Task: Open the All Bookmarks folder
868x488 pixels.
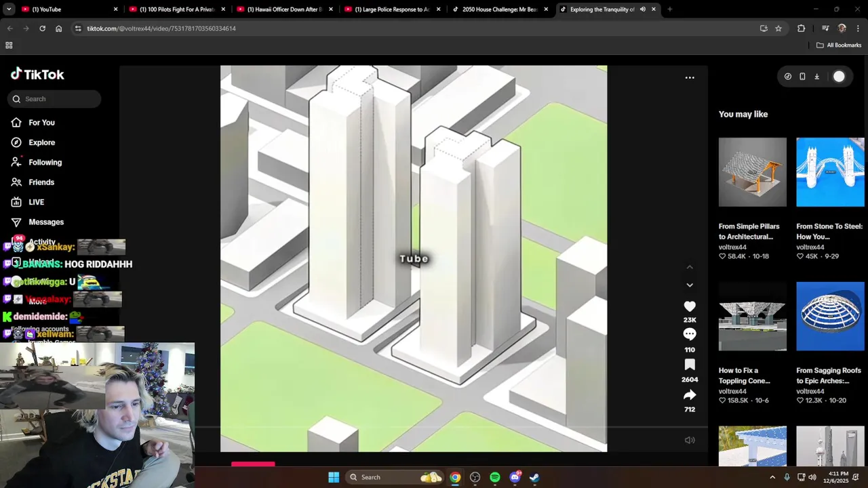Action: tap(839, 45)
